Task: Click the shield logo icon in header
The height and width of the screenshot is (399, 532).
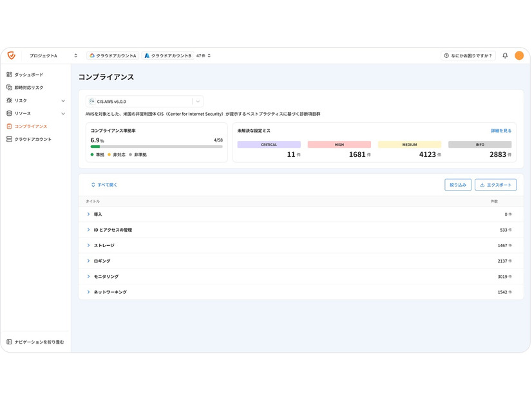Action: pos(12,56)
